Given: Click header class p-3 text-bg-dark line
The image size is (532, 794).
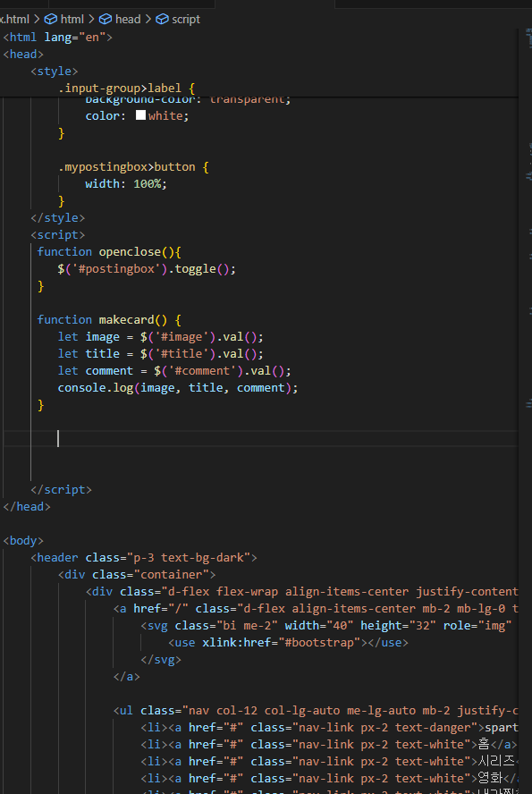Looking at the screenshot, I should (144, 558).
